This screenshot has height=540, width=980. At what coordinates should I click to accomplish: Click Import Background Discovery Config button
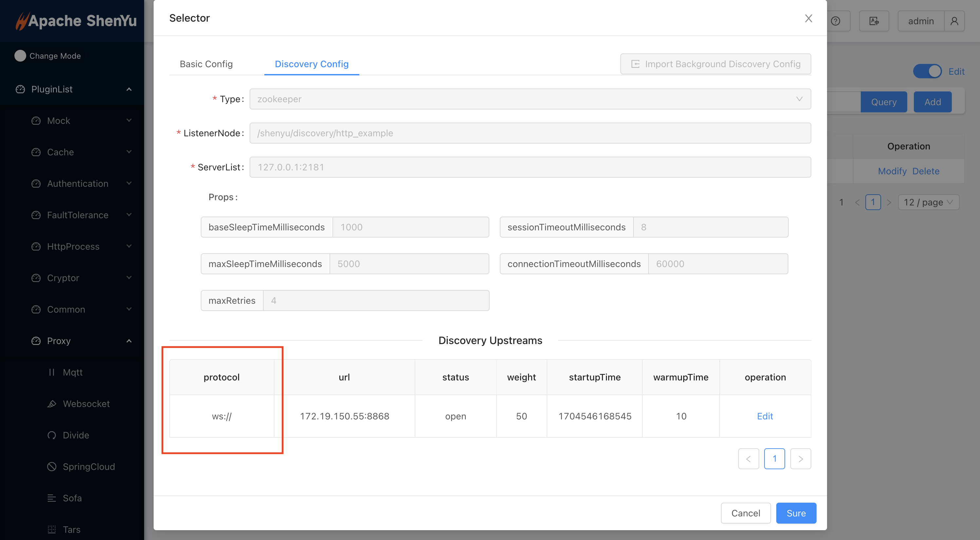click(715, 64)
